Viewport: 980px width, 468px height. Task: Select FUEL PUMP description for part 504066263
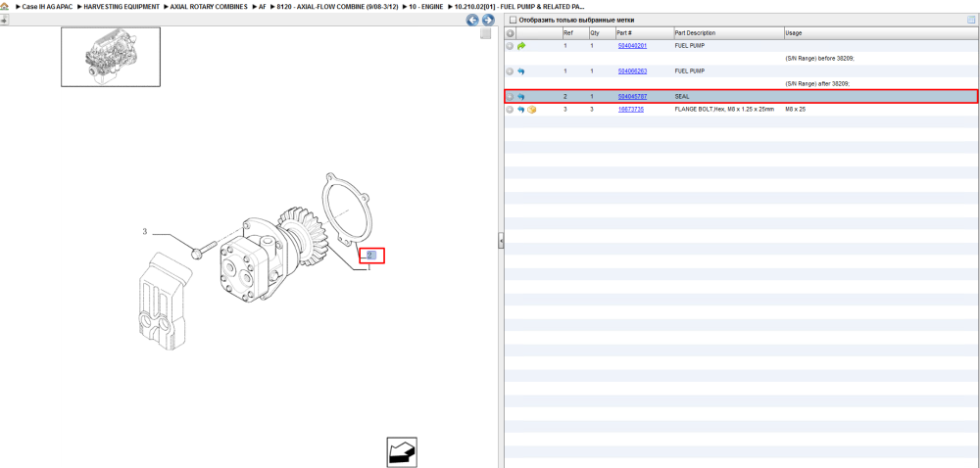689,71
